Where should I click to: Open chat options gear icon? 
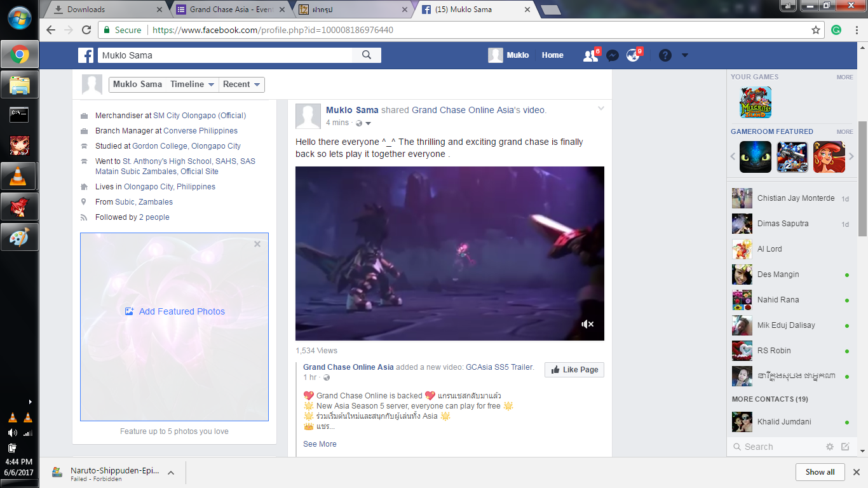(830, 447)
